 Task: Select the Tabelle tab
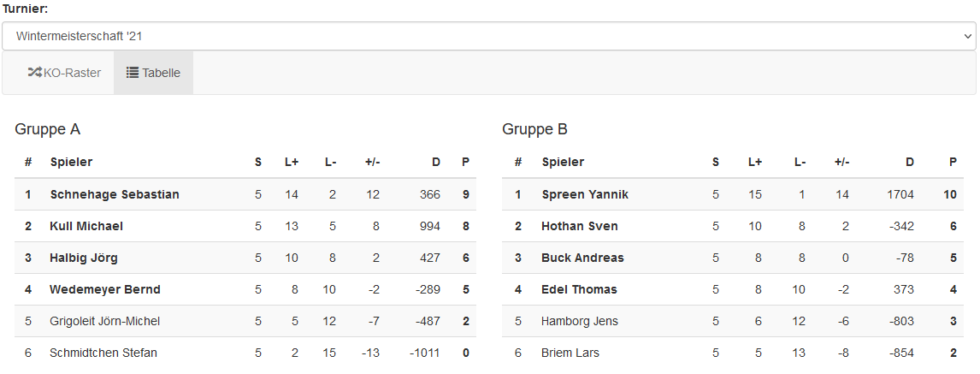click(154, 73)
